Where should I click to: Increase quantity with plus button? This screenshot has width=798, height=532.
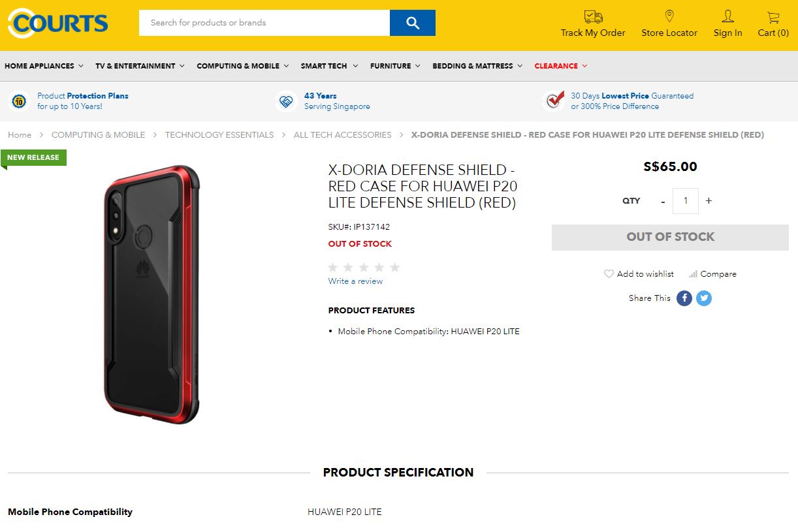tap(709, 201)
